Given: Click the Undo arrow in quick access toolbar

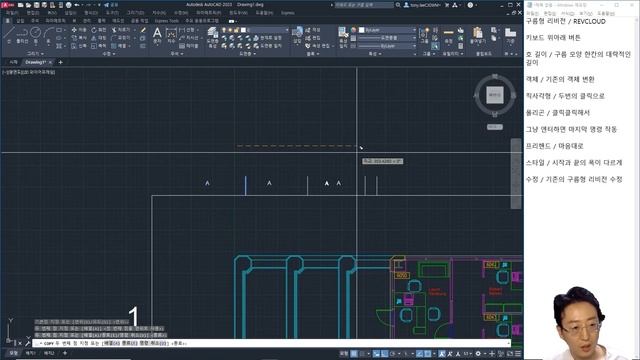Looking at the screenshot, I should [77, 5].
